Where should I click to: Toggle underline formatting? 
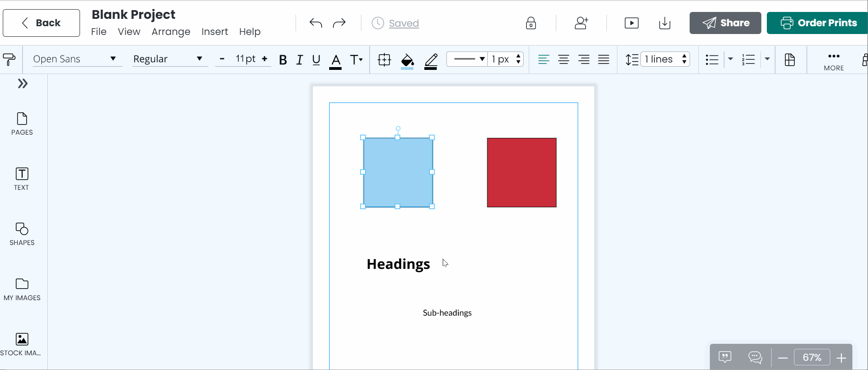tap(316, 60)
